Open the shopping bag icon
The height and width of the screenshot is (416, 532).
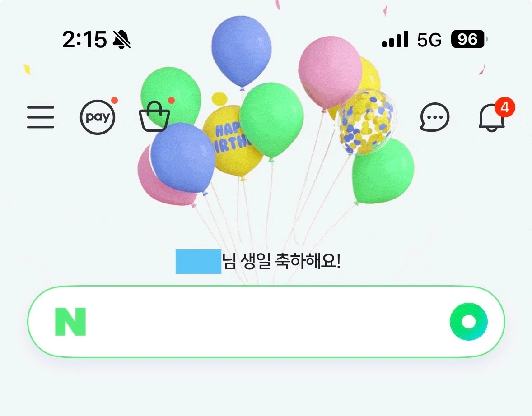[154, 116]
